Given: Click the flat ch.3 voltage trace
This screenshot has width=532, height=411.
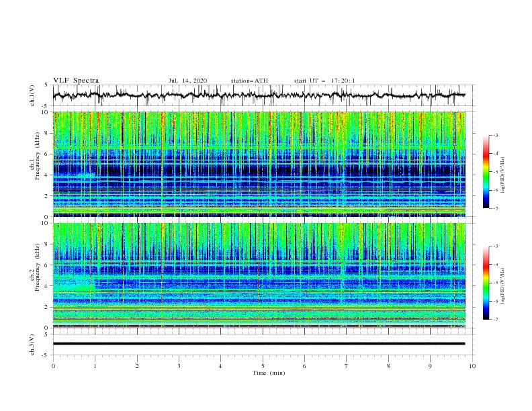Looking at the screenshot, I should click(x=259, y=344).
